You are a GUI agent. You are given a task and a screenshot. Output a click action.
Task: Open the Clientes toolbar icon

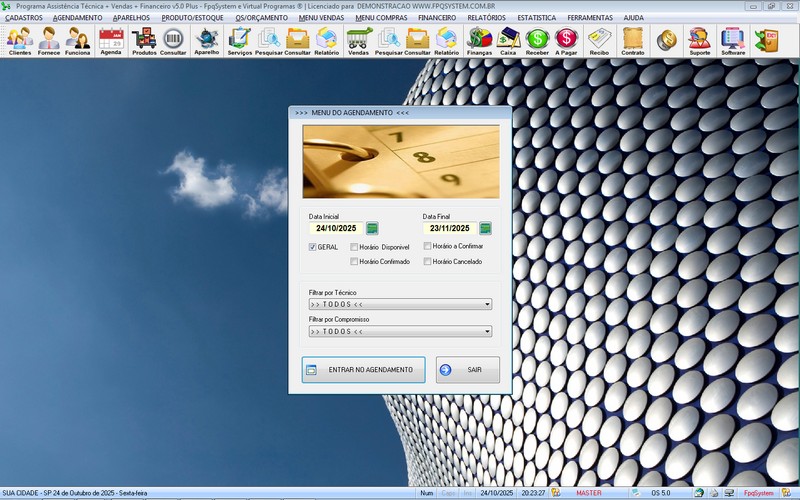20,41
